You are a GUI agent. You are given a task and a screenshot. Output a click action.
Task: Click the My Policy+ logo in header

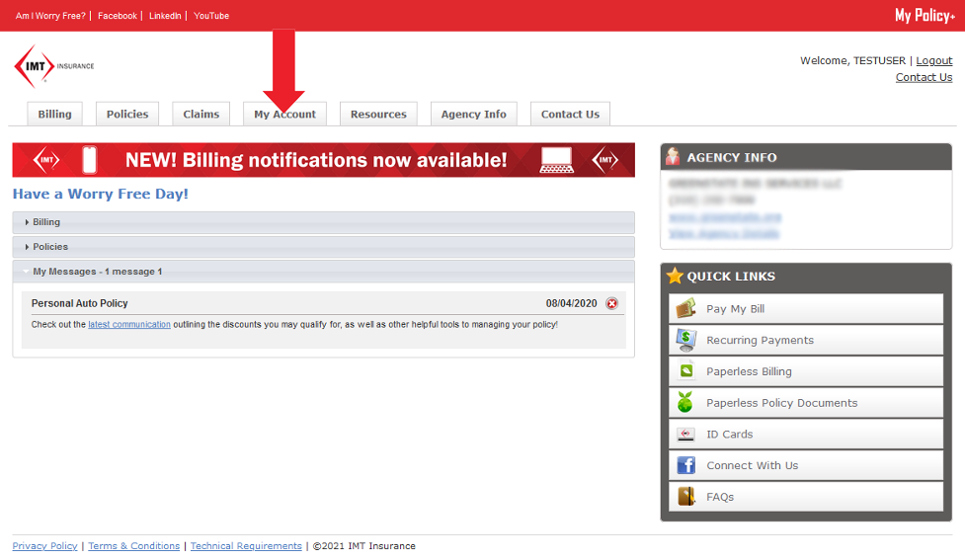coord(925,16)
